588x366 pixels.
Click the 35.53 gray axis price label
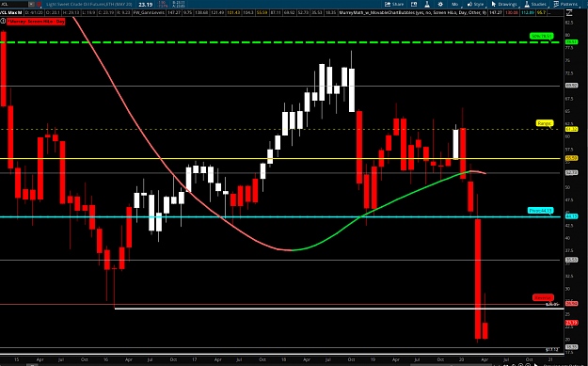click(x=571, y=260)
